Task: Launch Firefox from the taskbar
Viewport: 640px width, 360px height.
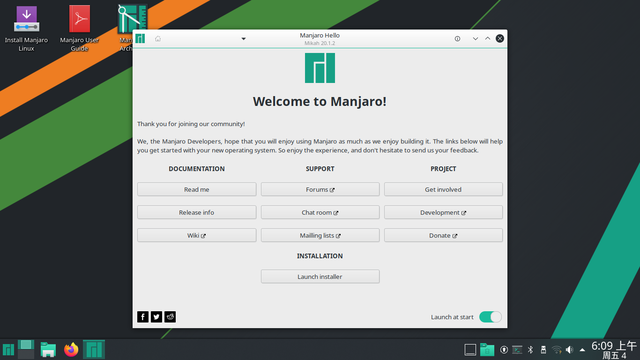Action: [71, 350]
